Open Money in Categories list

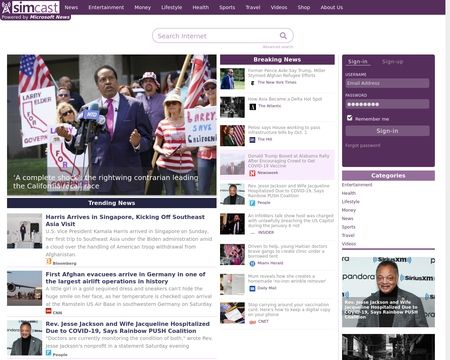tap(349, 210)
